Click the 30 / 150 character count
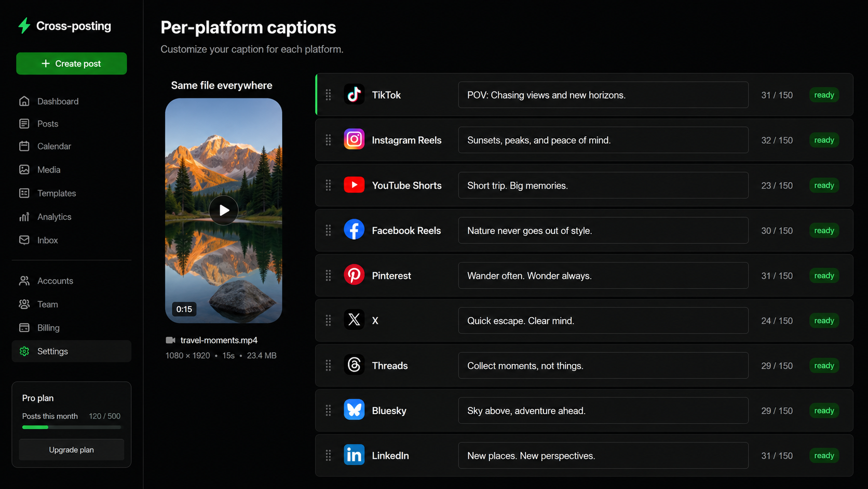The width and height of the screenshot is (868, 489). (777, 231)
